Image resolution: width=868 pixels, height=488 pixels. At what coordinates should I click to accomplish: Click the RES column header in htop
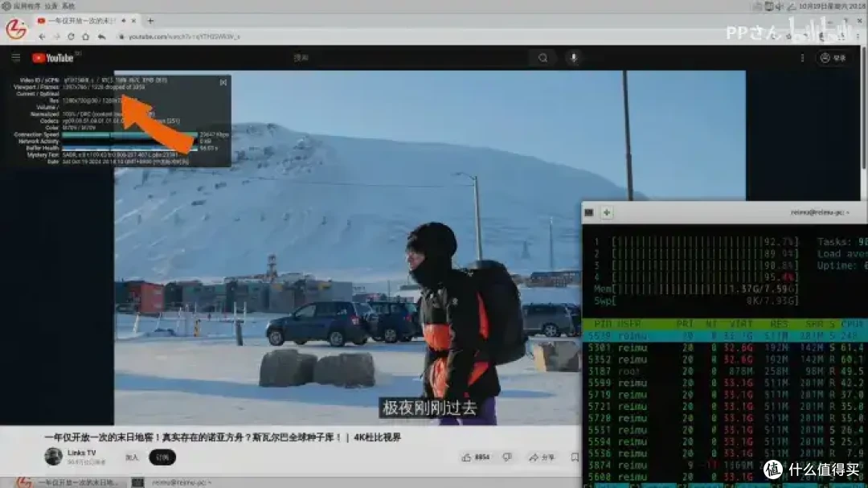point(779,323)
